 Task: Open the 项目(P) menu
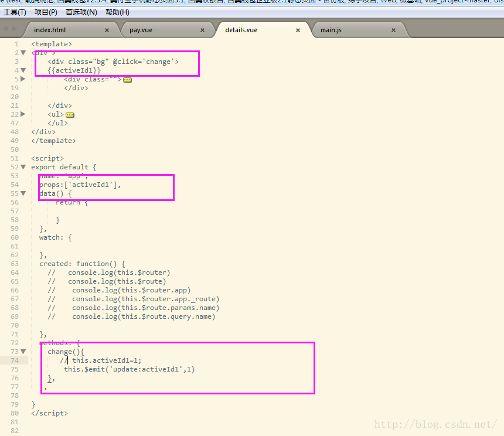coord(46,12)
